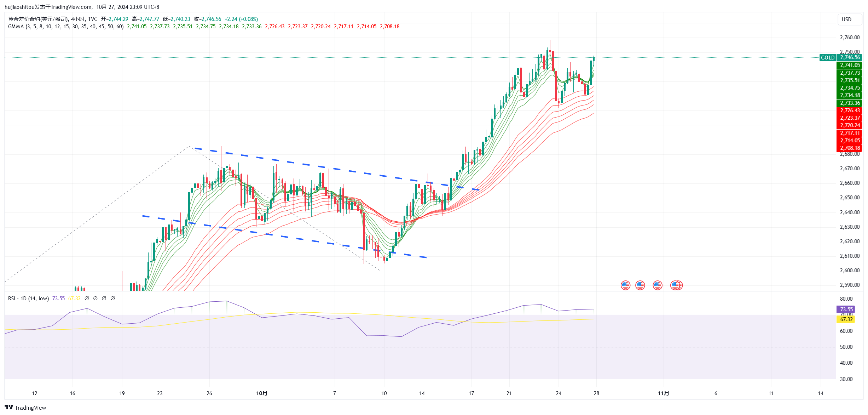The image size is (868, 415).
Task: Click the green GMMA price tag 2,741.05
Action: (x=850, y=65)
